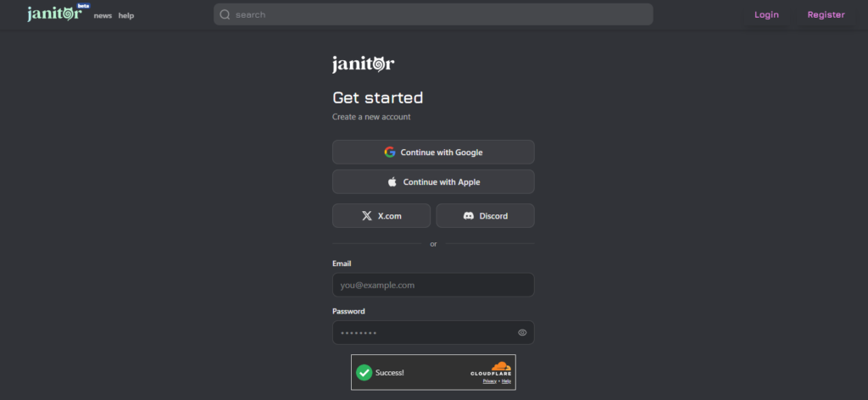This screenshot has width=868, height=400.
Task: Click the 'Password' field label
Action: pyautogui.click(x=348, y=311)
